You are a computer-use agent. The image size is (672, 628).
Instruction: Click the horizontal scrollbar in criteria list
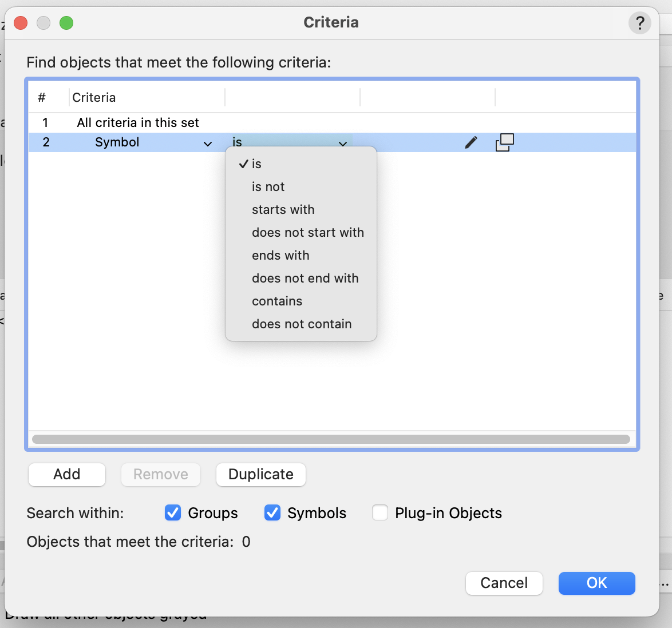tap(331, 439)
